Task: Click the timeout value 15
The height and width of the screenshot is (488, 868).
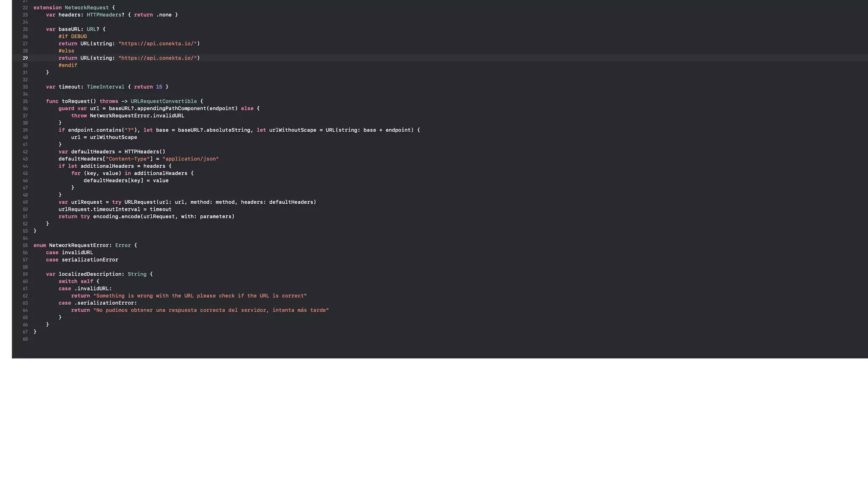Action: [159, 87]
